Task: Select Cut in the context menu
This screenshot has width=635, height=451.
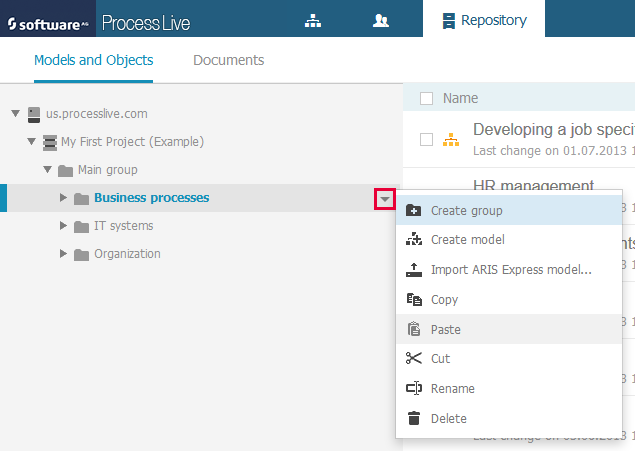Action: pos(509,359)
